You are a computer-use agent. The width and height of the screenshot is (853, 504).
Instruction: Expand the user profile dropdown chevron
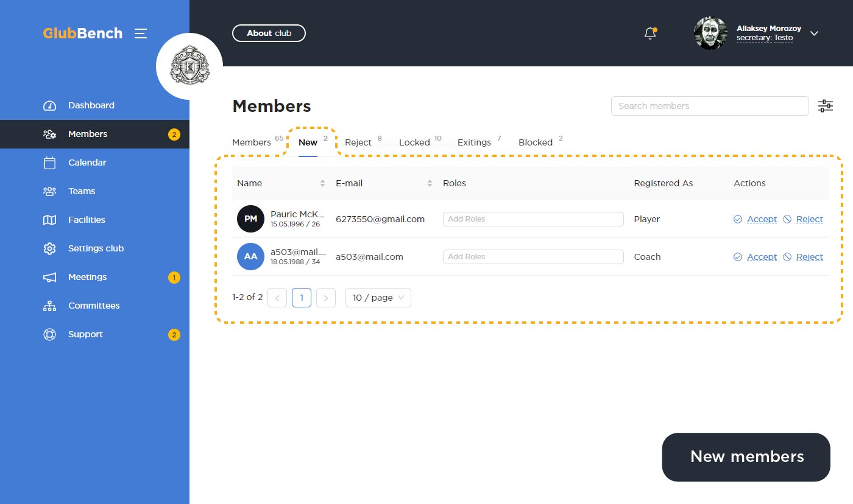click(814, 33)
